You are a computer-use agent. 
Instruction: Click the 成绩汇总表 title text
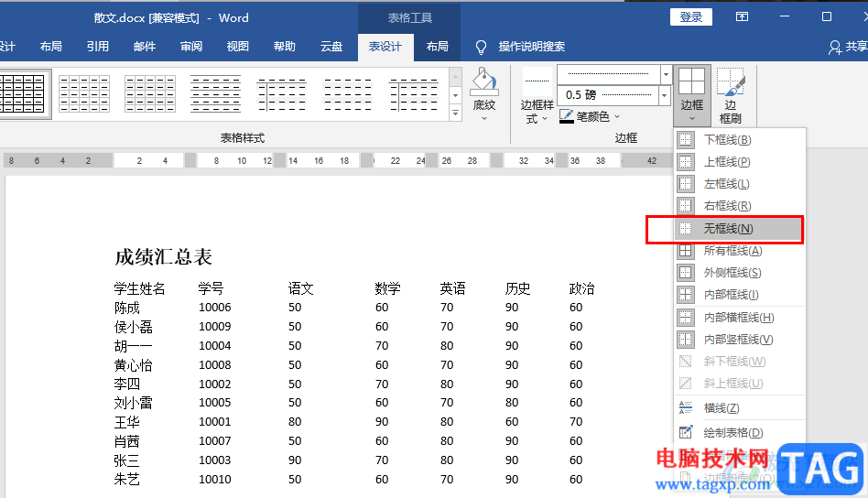(163, 256)
